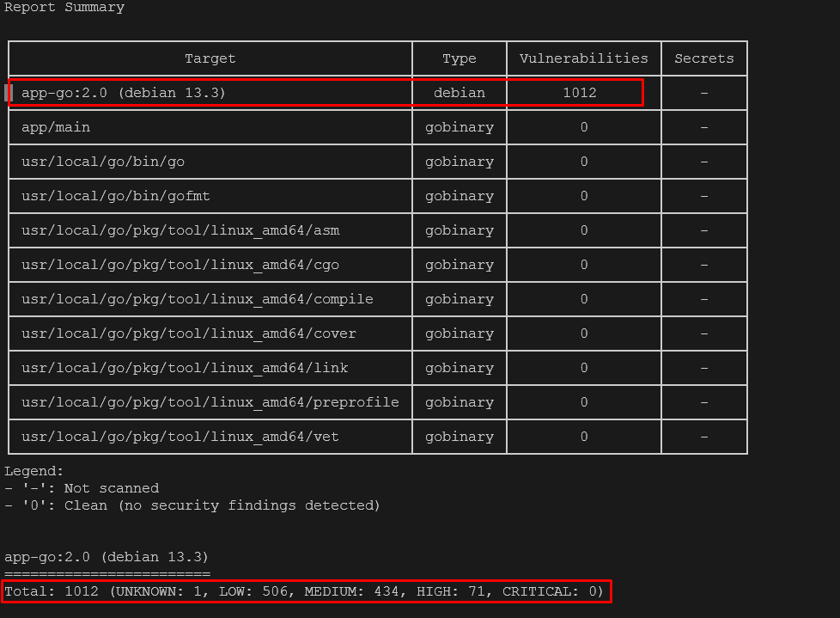Click the linux_amd64/asm target path
840x618 pixels.
point(180,230)
